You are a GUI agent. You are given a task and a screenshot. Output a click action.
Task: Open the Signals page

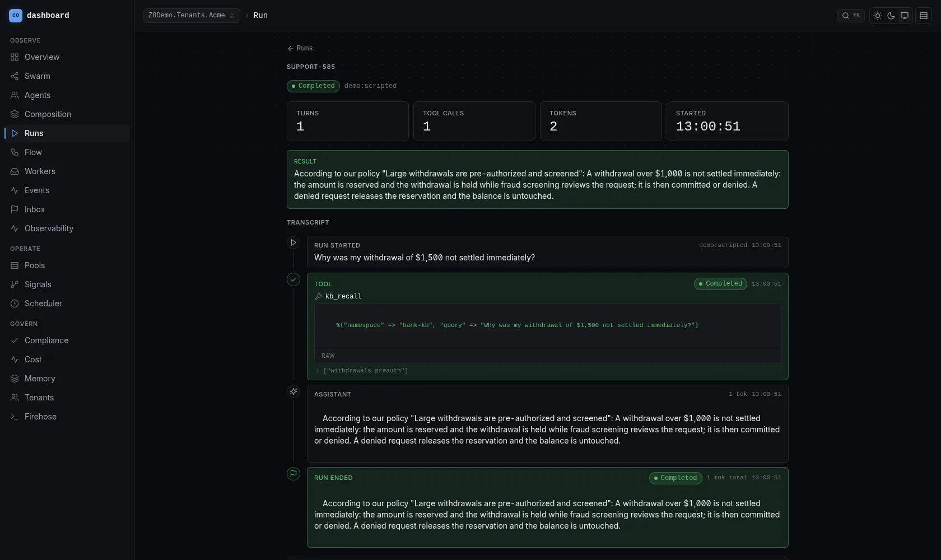pos(67,284)
